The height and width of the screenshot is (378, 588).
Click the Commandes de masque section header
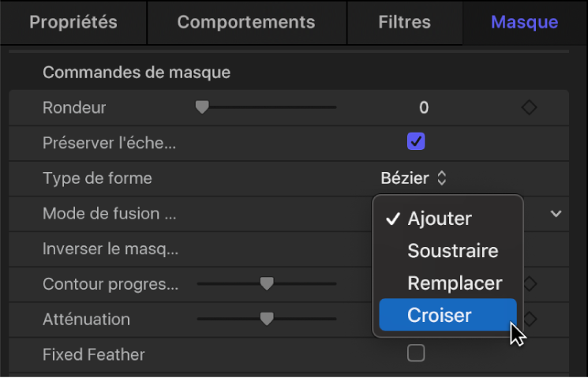coord(137,73)
